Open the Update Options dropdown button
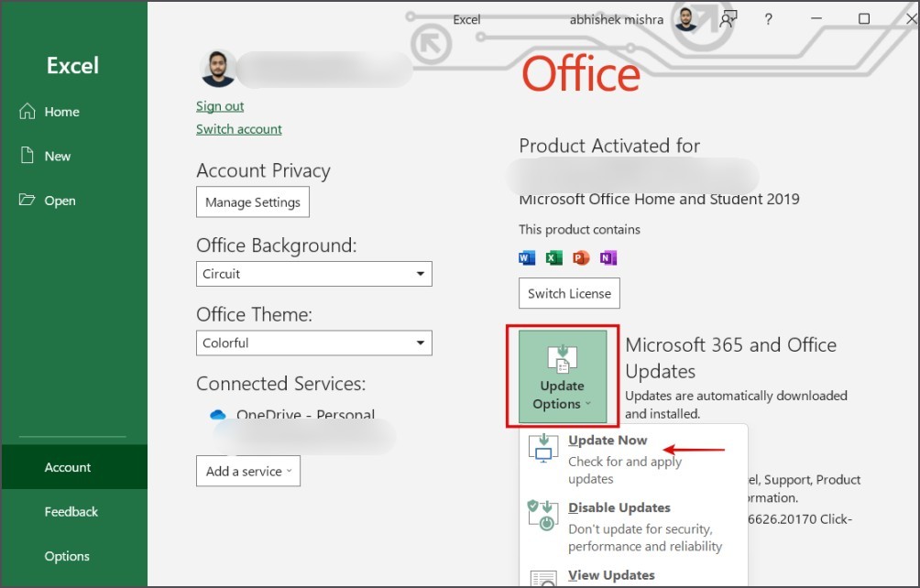 563,376
